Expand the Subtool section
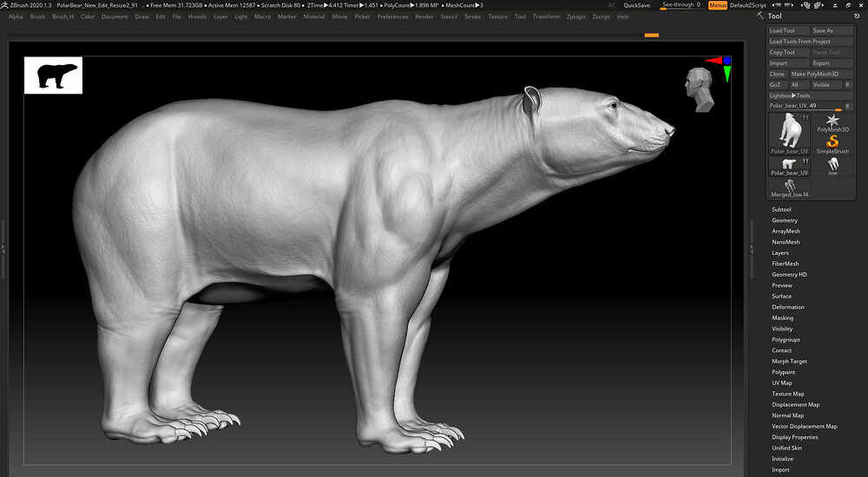This screenshot has width=868, height=477. [x=781, y=210]
